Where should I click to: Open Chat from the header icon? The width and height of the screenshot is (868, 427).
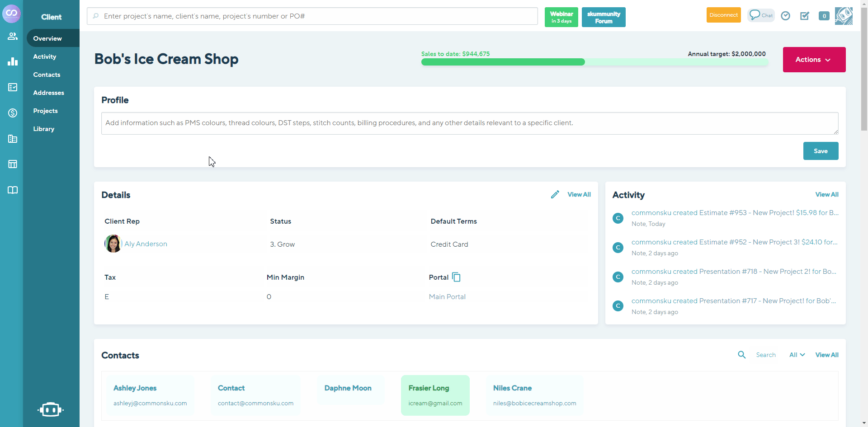point(760,15)
